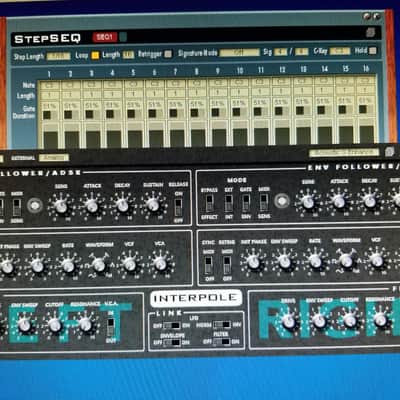This screenshot has width=400, height=400.
Task: Flip the EXT/INT mode switch
Action: pyautogui.click(x=229, y=203)
